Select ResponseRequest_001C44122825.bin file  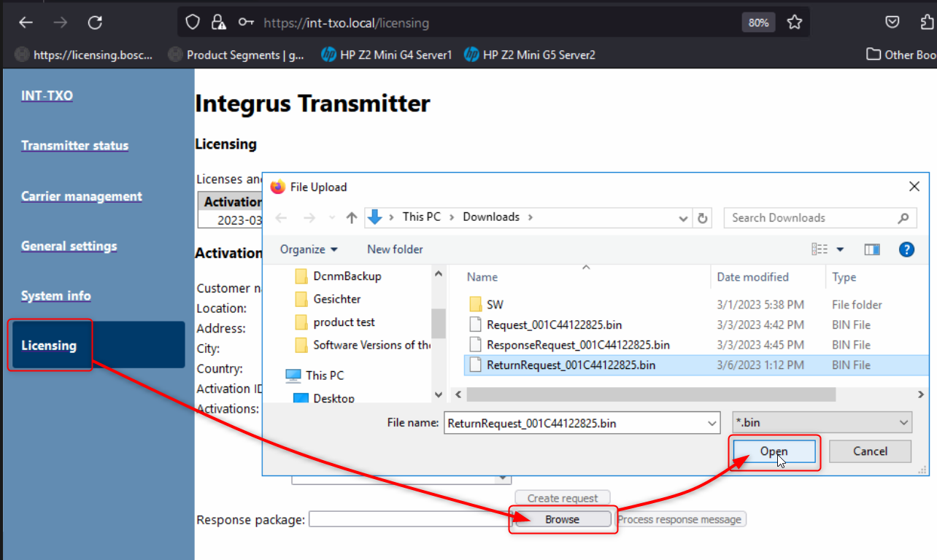tap(577, 345)
